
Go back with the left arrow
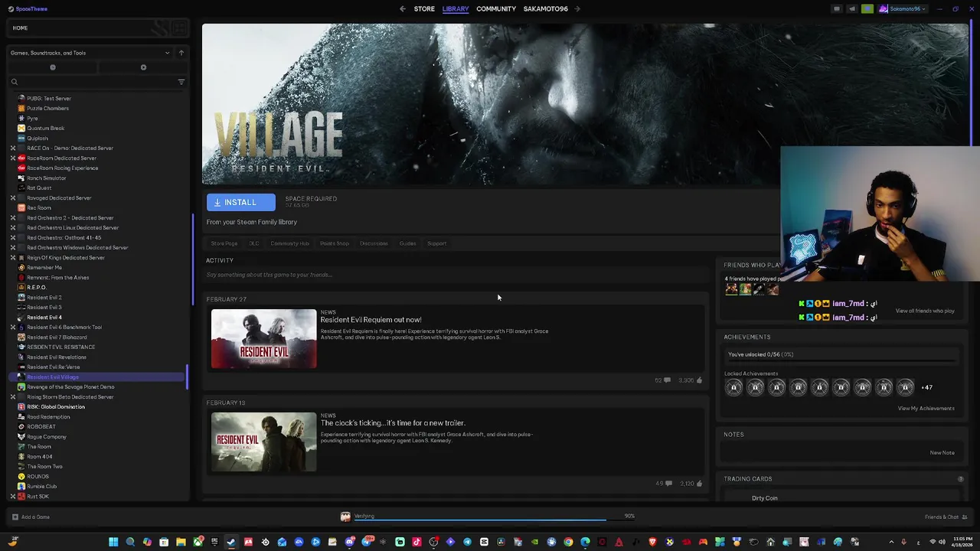[x=403, y=8]
